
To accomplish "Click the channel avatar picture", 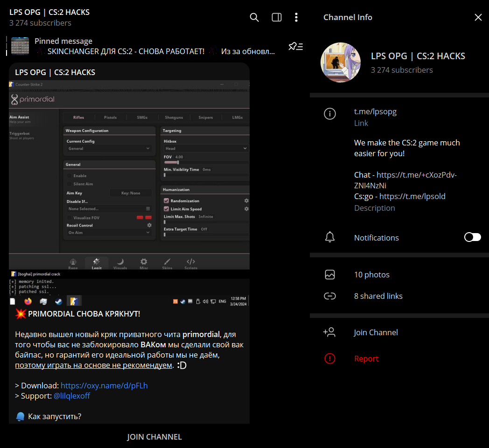I will [x=341, y=62].
